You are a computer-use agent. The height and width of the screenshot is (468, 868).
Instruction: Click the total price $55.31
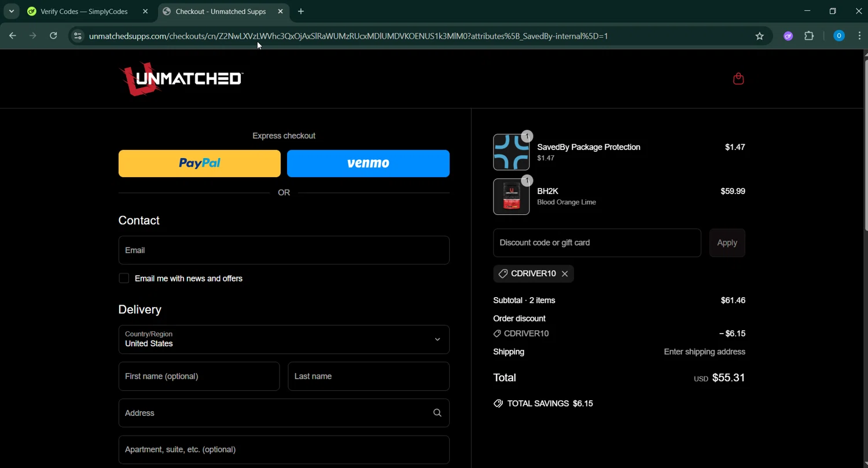coord(729,378)
